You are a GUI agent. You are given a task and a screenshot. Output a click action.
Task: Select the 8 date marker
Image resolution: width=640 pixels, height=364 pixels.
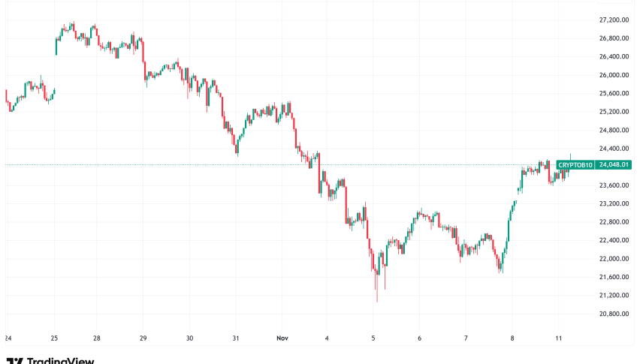click(x=512, y=338)
